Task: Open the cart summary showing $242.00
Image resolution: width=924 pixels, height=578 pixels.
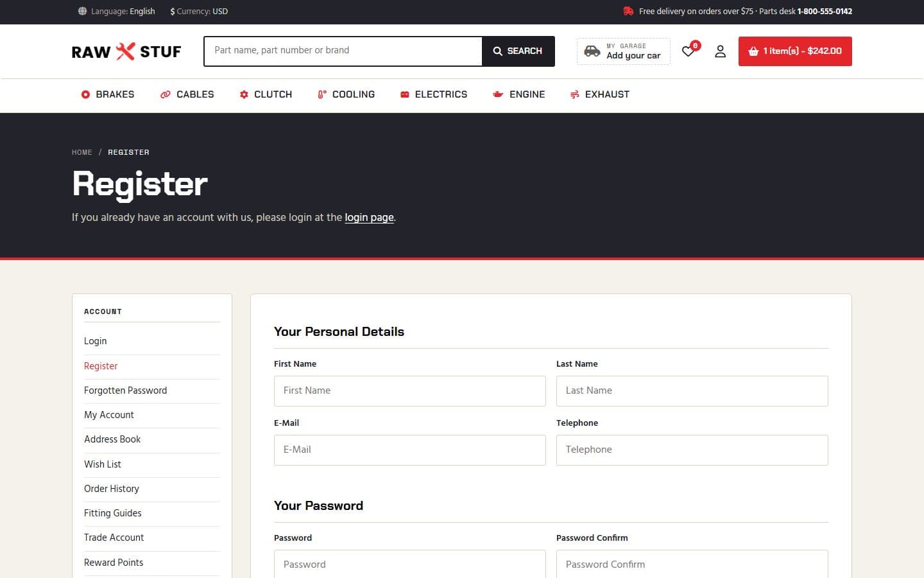Action: (795, 51)
